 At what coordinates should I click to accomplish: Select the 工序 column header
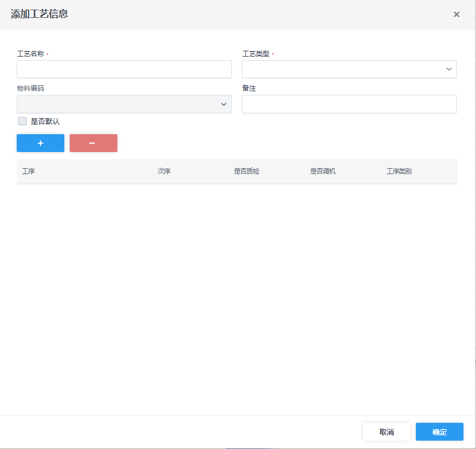[x=29, y=171]
